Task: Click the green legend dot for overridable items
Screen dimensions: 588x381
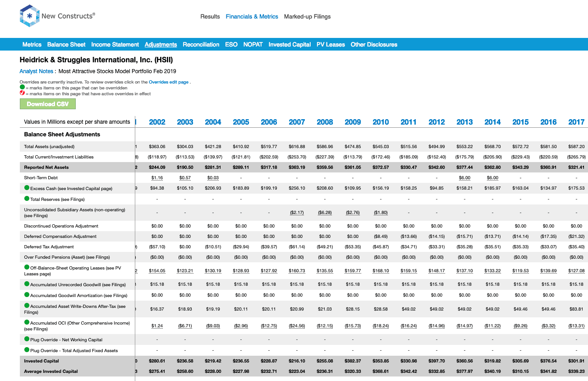Action: 22,88
